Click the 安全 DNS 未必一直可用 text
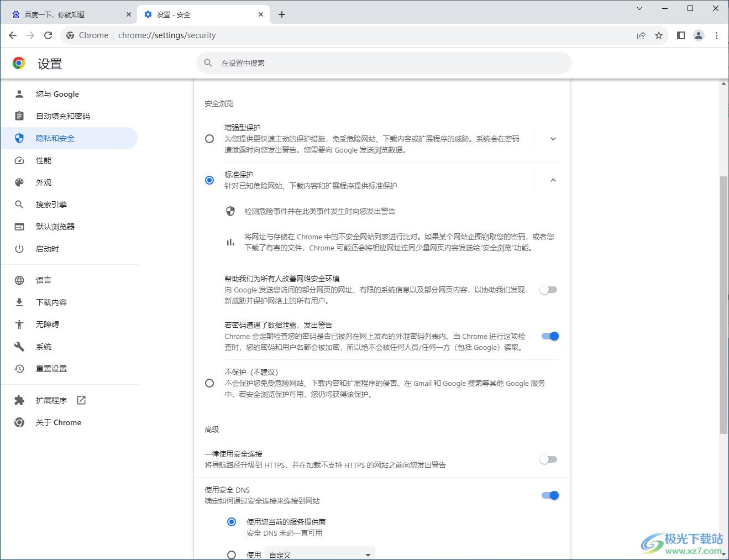This screenshot has width=729, height=560. [285, 533]
